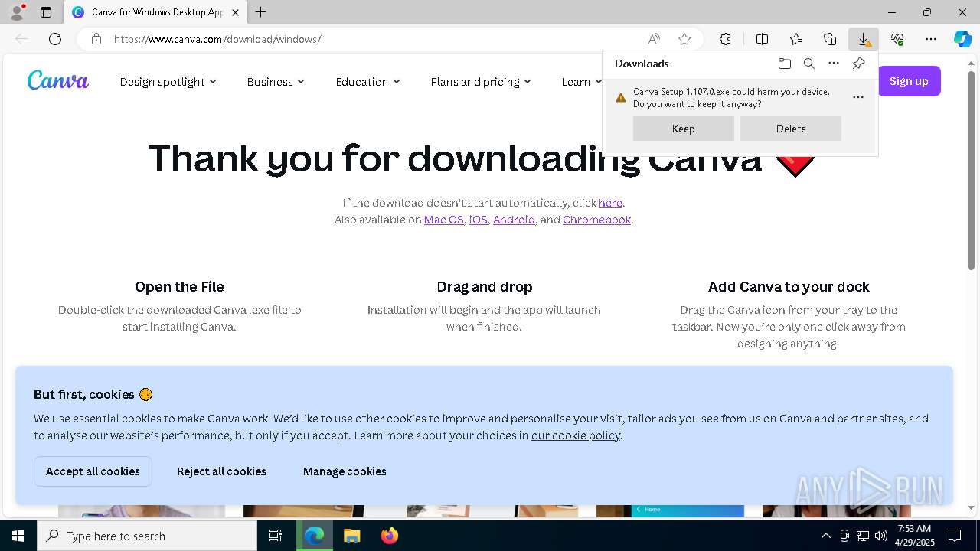Screen dimensions: 980x551
Task: Open Read aloud icon in address bar
Action: (654, 39)
